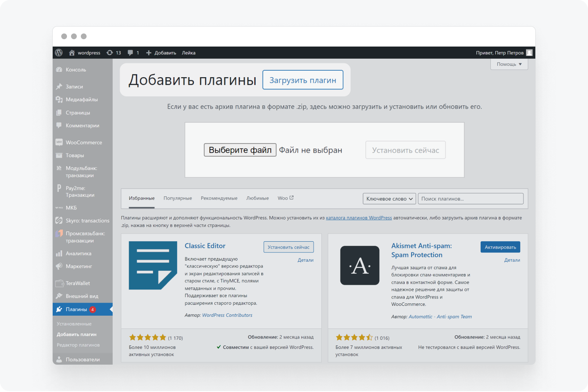This screenshot has width=588, height=392.
Task: Open the comments bubble icon in admin bar
Action: [x=130, y=53]
